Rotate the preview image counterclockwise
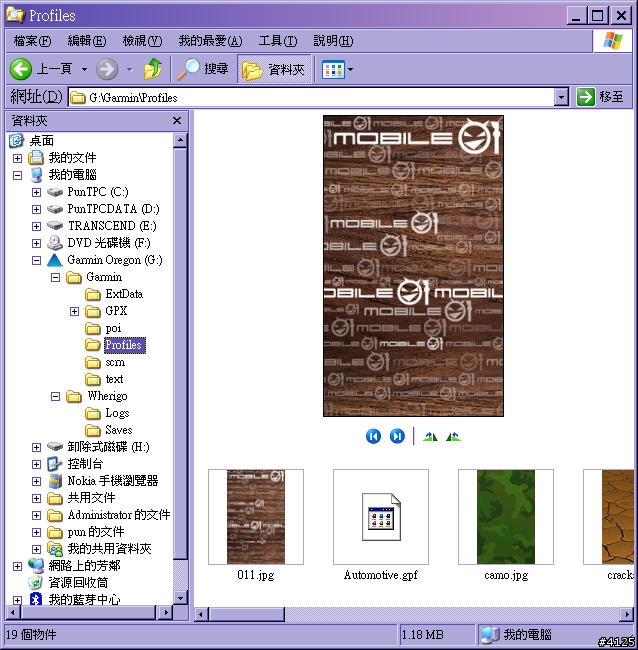 (x=454, y=437)
